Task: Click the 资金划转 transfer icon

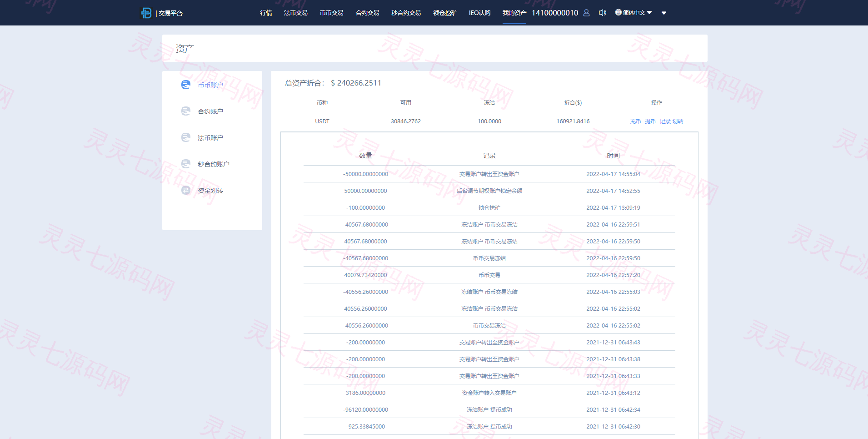Action: pyautogui.click(x=186, y=190)
